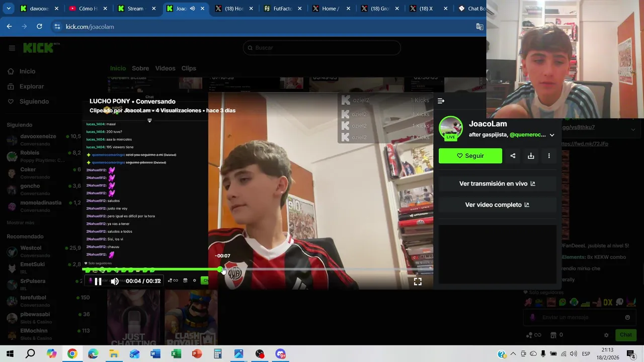Viewport: 644px width, 362px height.
Task: Open momoladinastia channel in followed list
Action: click(x=43, y=206)
